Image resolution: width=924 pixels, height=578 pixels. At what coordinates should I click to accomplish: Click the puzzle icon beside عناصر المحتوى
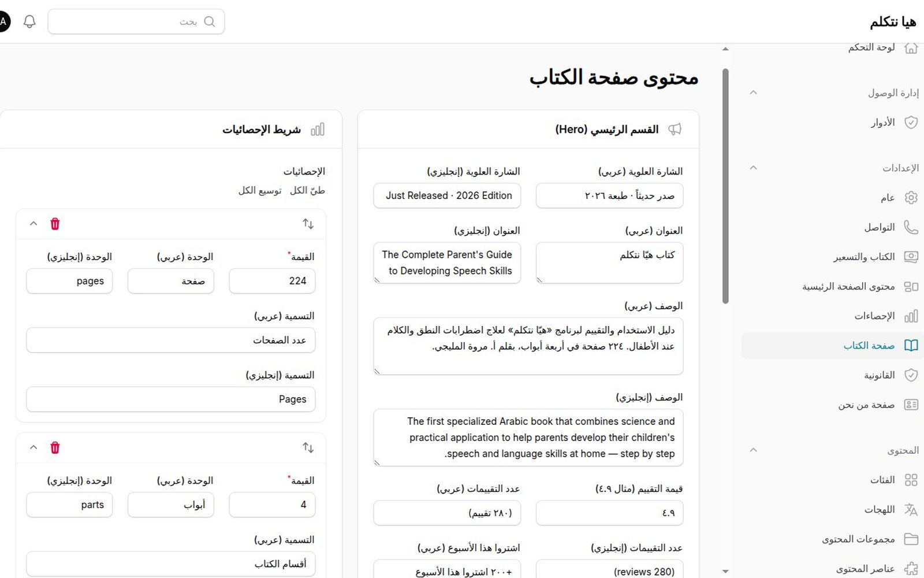[911, 569]
